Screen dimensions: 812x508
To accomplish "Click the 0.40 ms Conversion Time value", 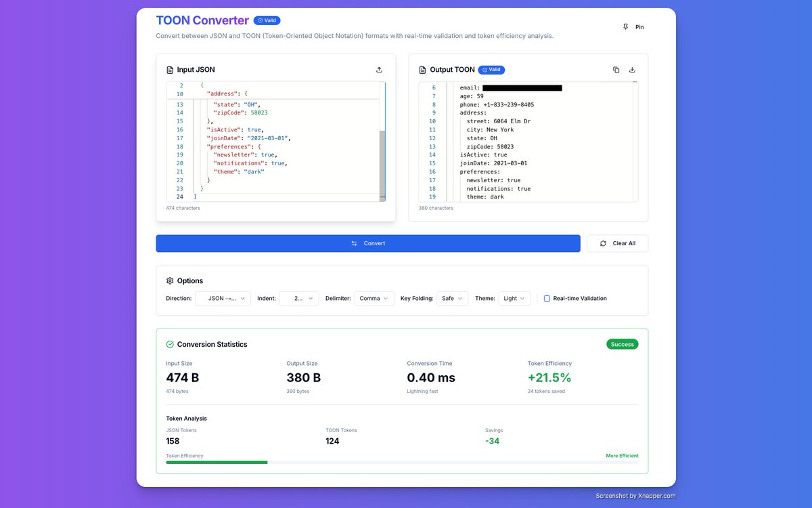I will tap(431, 378).
